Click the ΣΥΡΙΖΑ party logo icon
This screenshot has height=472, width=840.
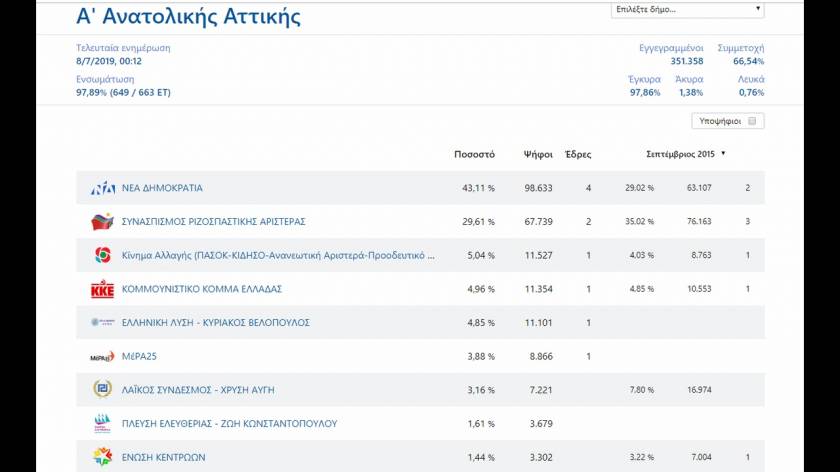[103, 222]
